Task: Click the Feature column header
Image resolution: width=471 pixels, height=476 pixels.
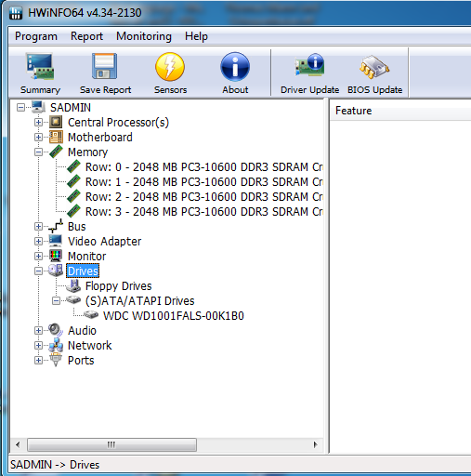Action: tap(401, 111)
